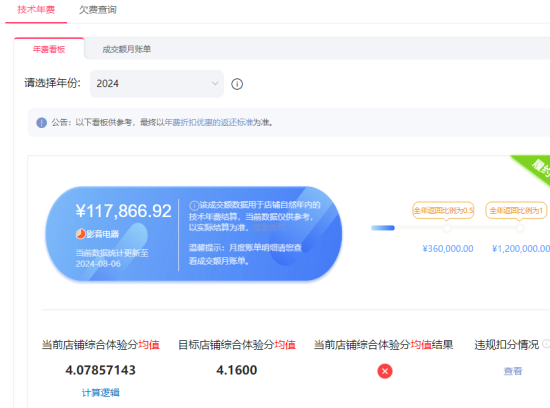Click the 计算逻辑 link
This screenshot has width=550, height=408.
(x=101, y=393)
